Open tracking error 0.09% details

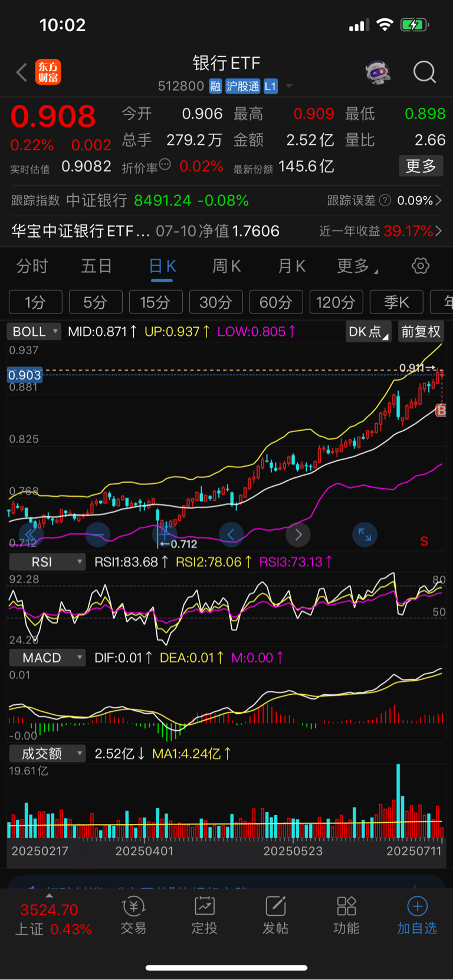(x=384, y=200)
